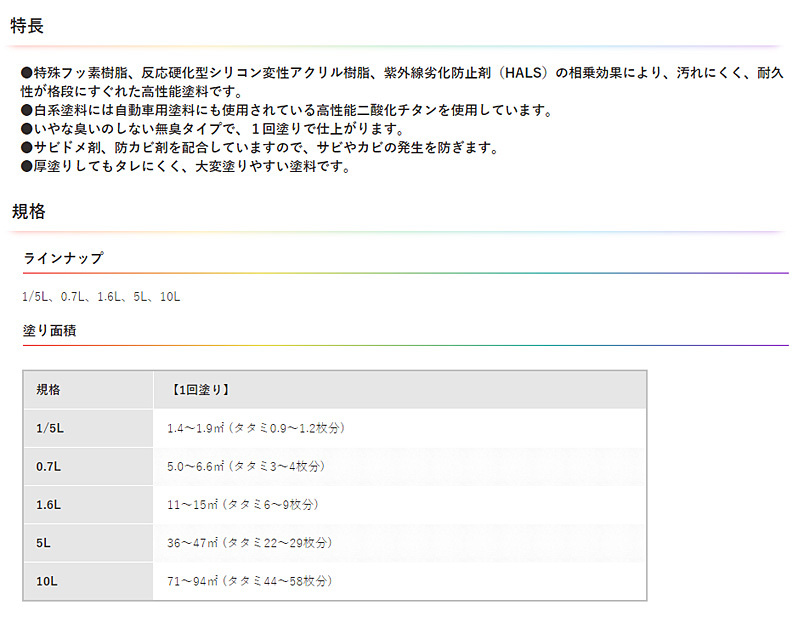Click the lineup sizes text under ラインナップ

[101, 297]
